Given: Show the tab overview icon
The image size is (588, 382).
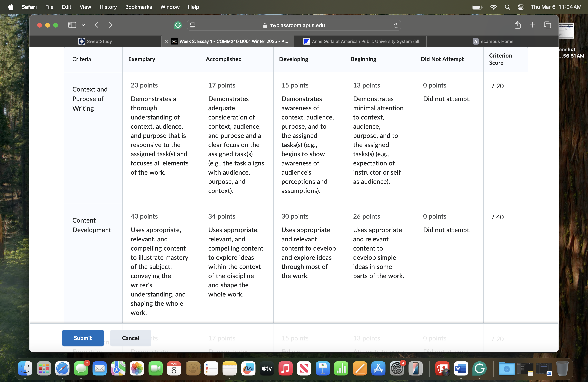Looking at the screenshot, I should (x=547, y=25).
